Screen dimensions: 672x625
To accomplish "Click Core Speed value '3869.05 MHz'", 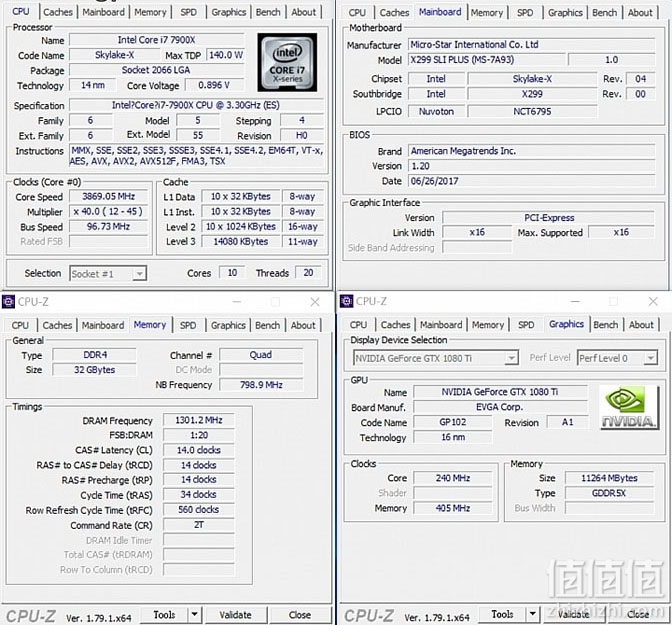I will [108, 196].
